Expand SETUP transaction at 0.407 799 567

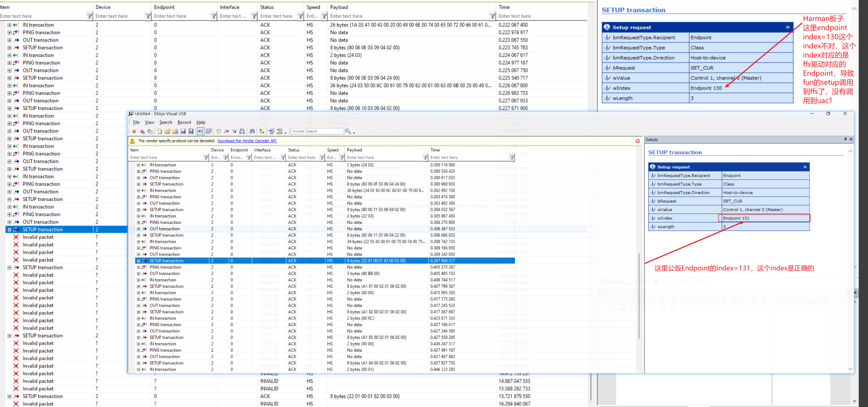coord(138,286)
